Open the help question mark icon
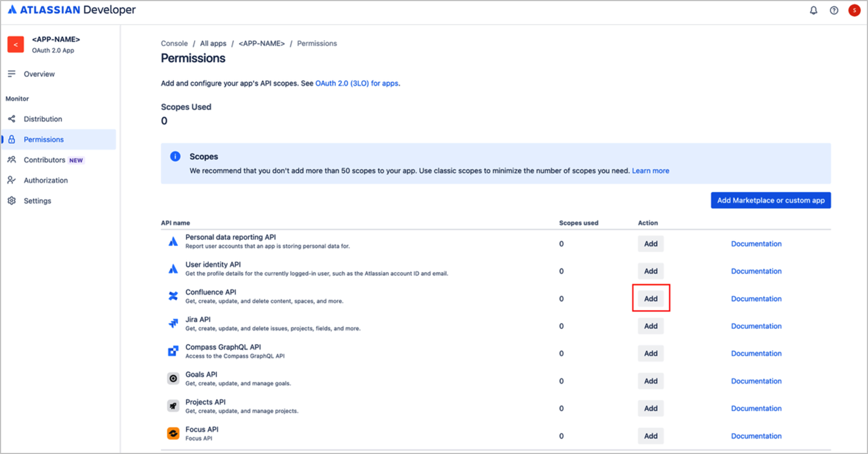The image size is (868, 454). 834,10
